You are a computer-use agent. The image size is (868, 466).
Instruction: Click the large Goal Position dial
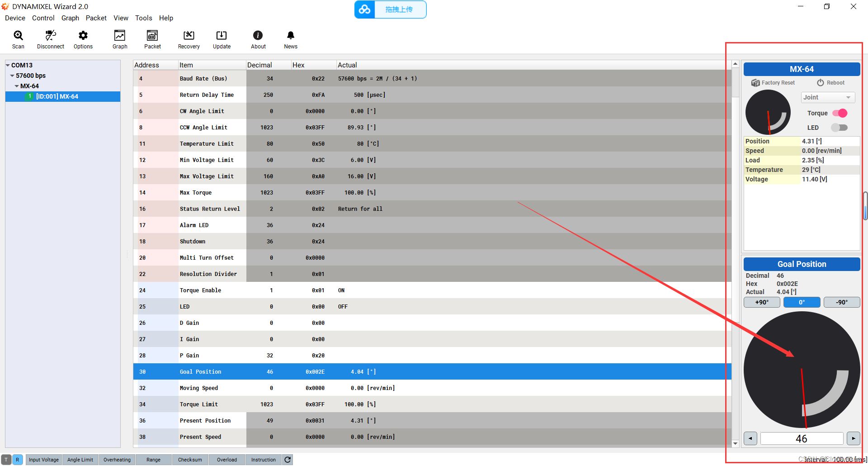[x=802, y=370]
